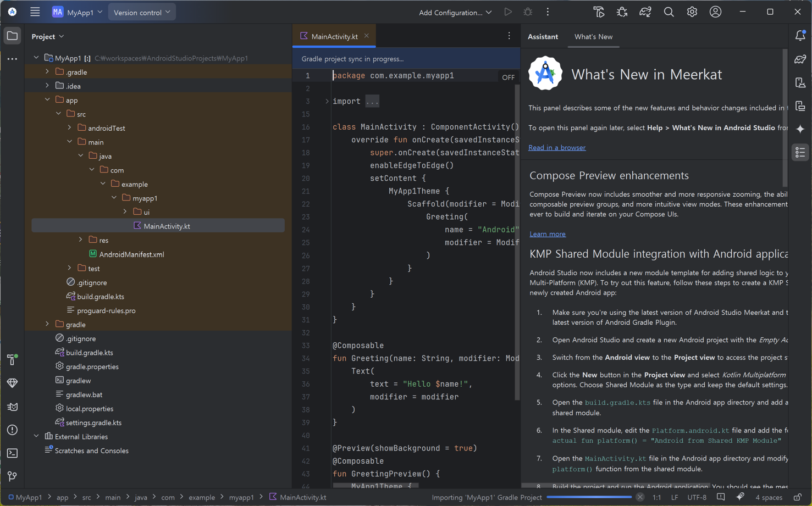Change LF line separator in status bar

675,497
